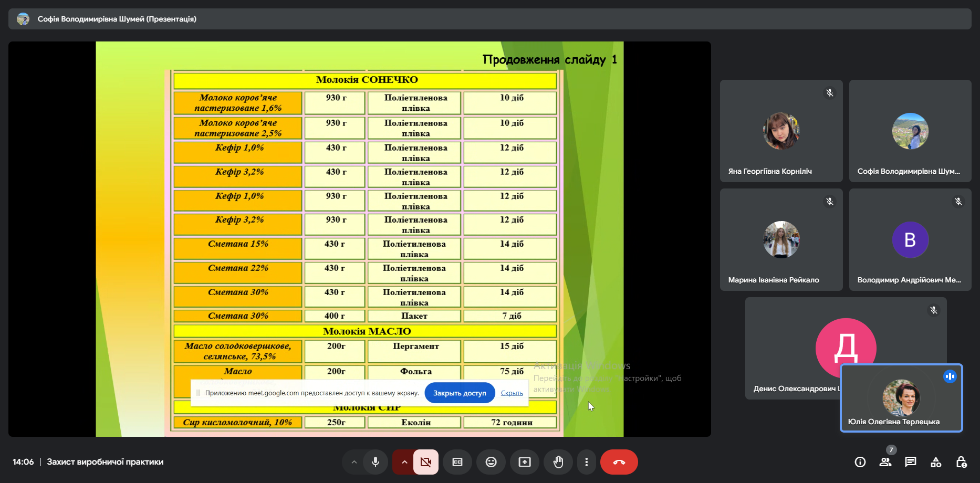This screenshot has height=483, width=980.
Task: Open the activities panel
Action: [936, 462]
